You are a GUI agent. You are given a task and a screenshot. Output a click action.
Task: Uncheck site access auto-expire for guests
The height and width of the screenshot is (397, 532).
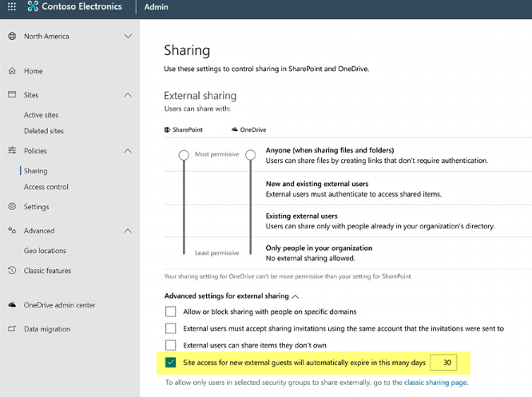pos(170,363)
